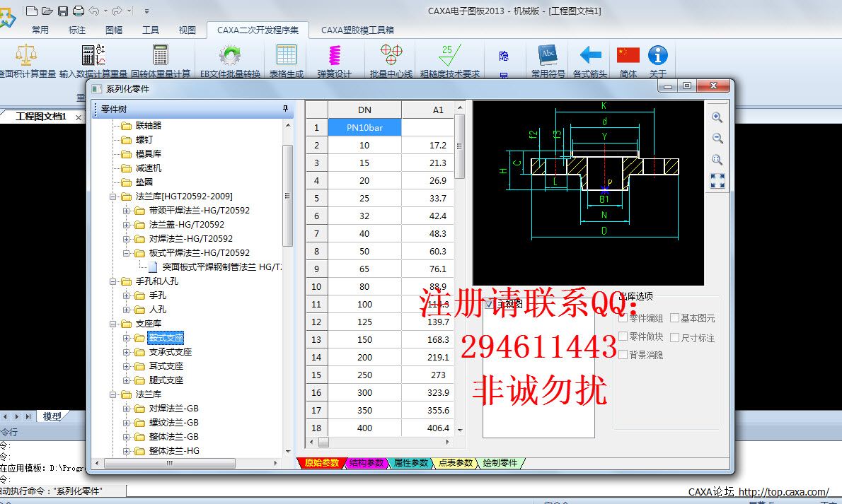Select 属性参数 bottom tab

tap(411, 463)
